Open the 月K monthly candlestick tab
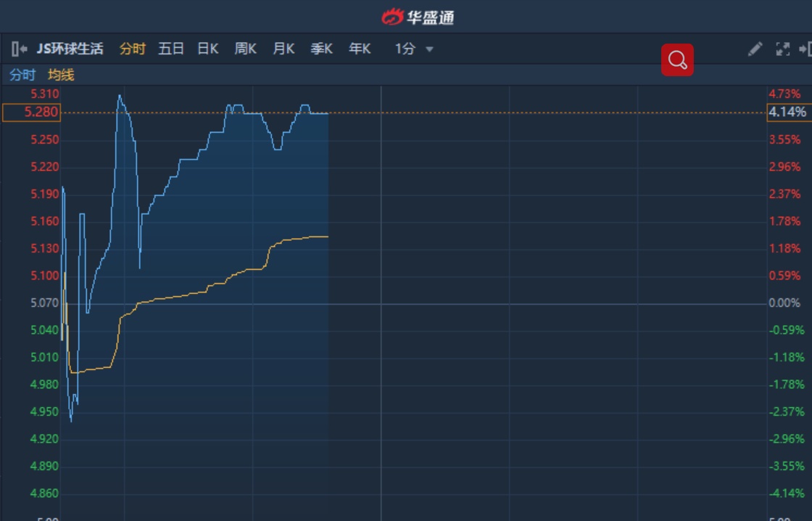 click(283, 49)
